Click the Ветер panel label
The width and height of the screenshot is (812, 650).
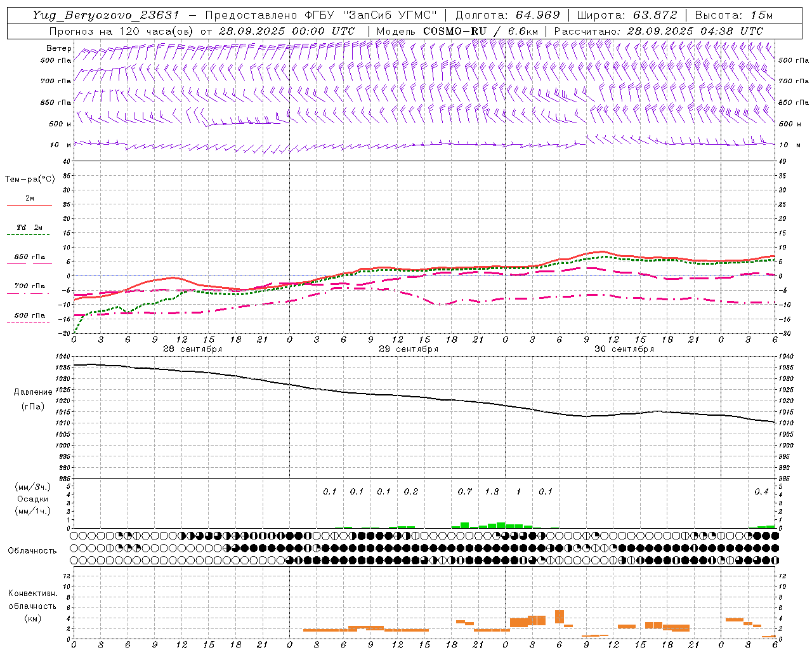59,48
